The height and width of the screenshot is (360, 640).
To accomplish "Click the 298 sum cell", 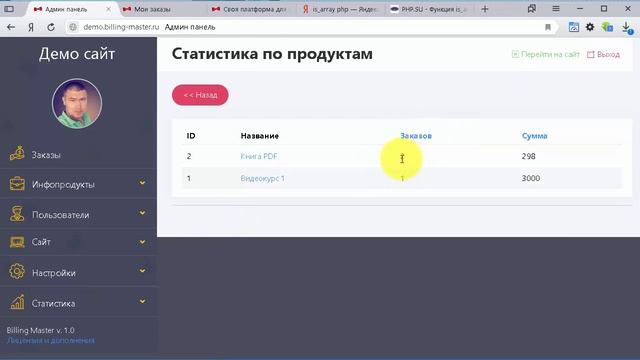I will [529, 156].
